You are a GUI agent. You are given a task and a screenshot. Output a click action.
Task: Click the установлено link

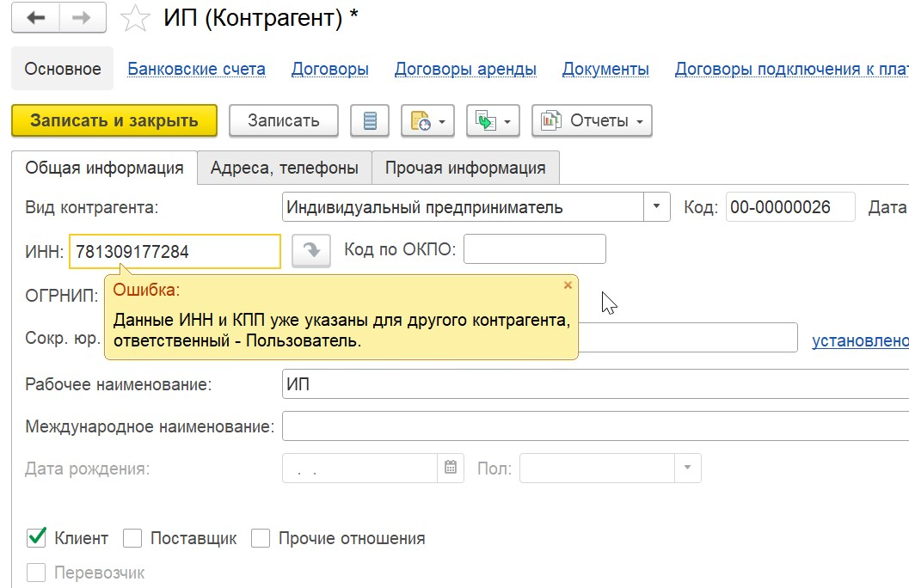pos(860,340)
